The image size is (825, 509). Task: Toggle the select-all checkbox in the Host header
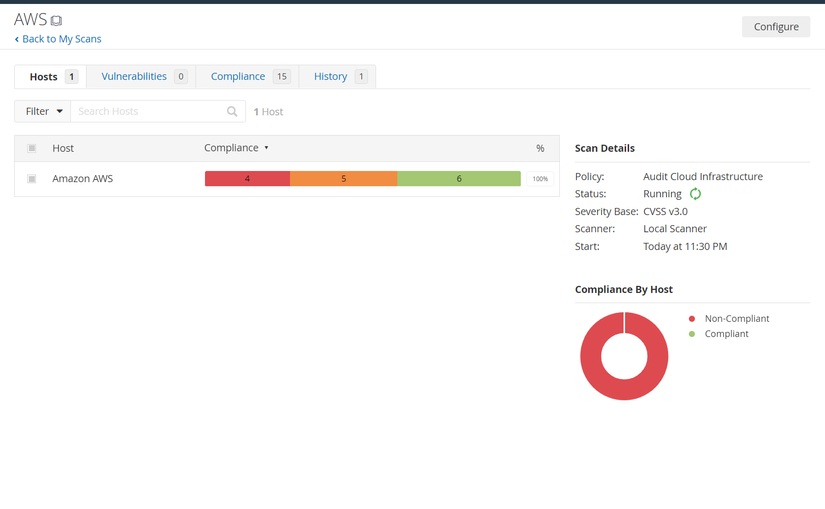click(x=32, y=148)
